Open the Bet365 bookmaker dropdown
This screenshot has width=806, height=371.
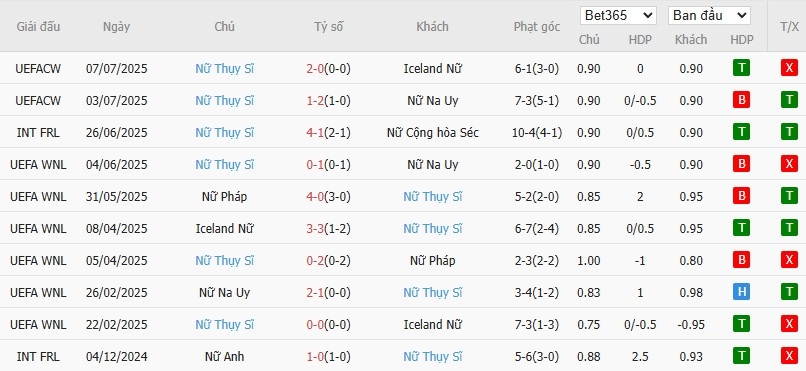pyautogui.click(x=618, y=15)
